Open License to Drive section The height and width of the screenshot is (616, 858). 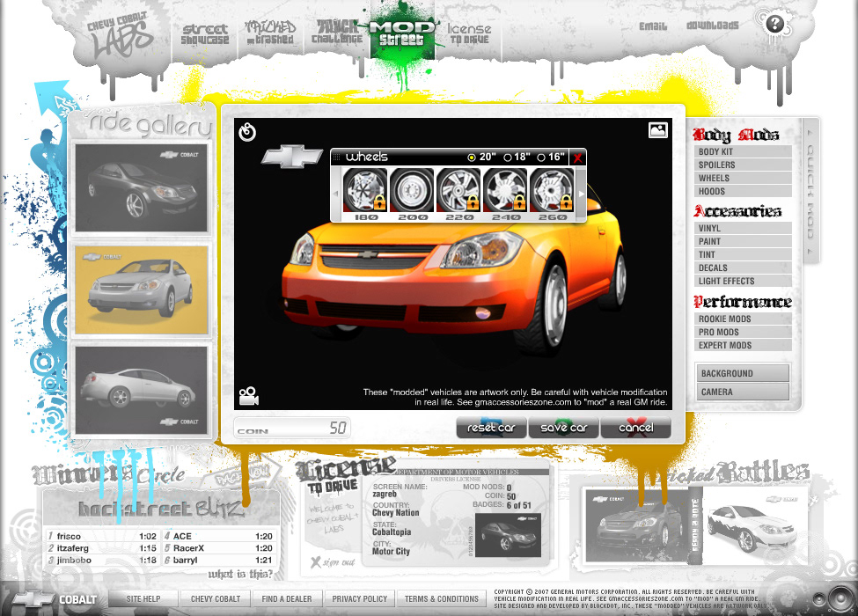click(x=469, y=33)
